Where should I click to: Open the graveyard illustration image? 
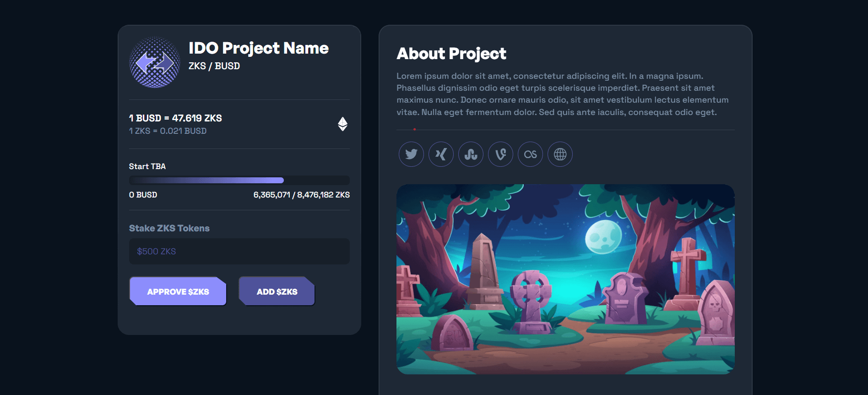click(x=565, y=279)
